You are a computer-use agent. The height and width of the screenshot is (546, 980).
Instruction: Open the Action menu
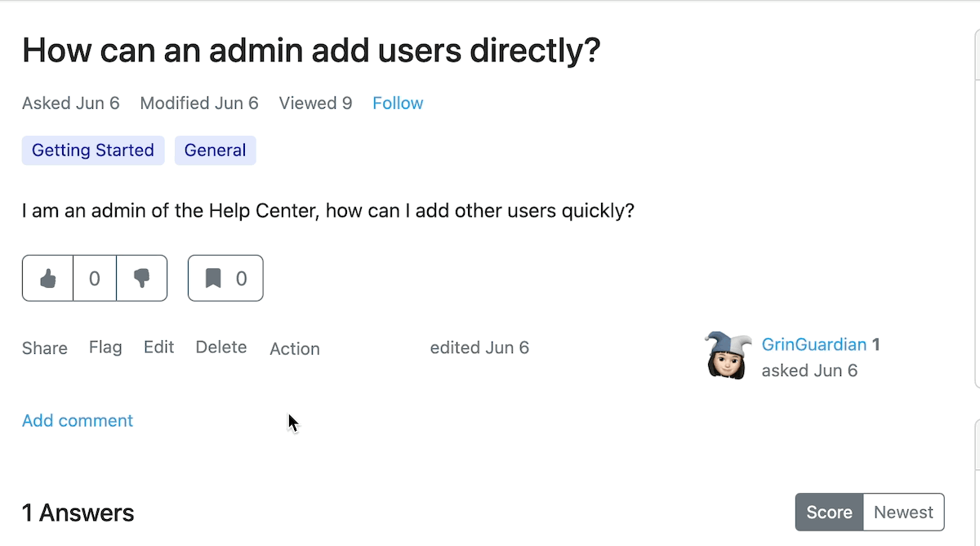[294, 349]
